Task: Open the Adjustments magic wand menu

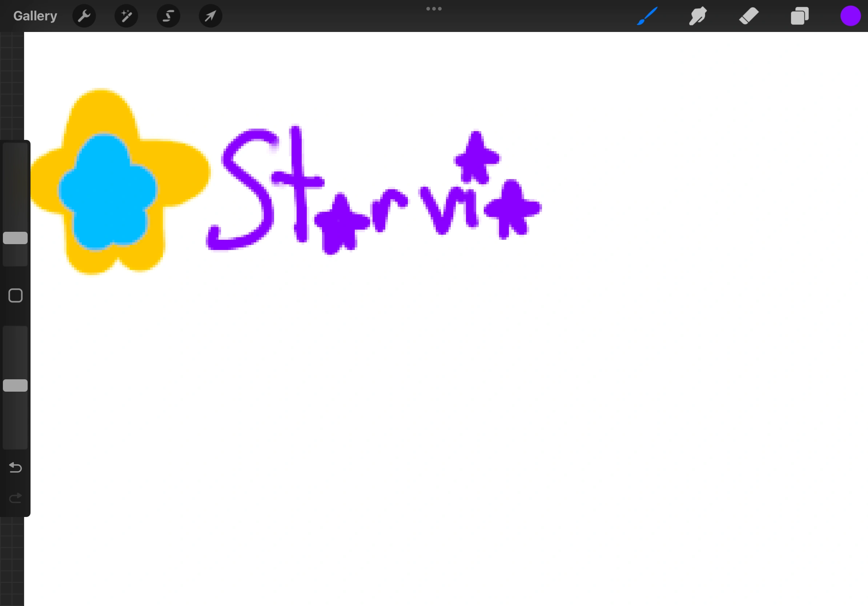Action: (x=126, y=16)
